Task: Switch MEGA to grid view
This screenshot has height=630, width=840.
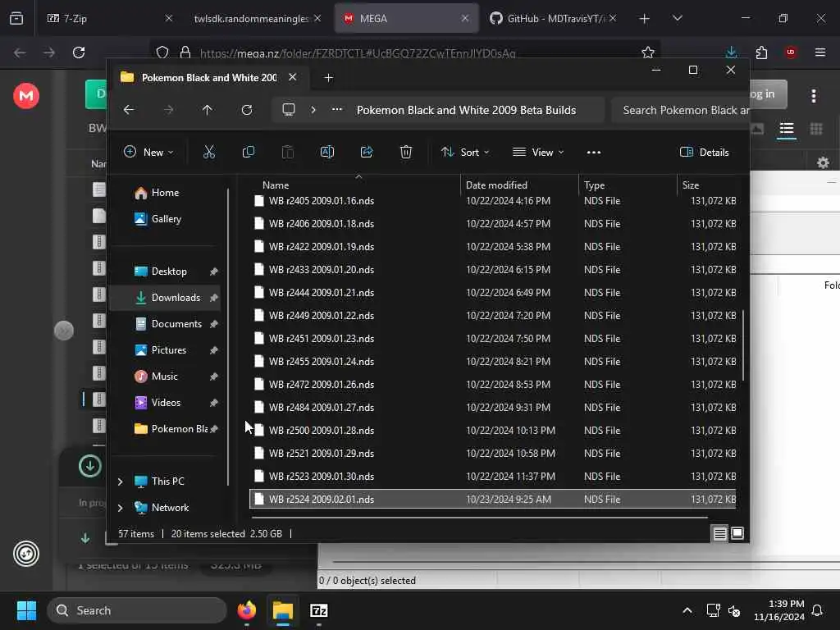Action: (816, 129)
